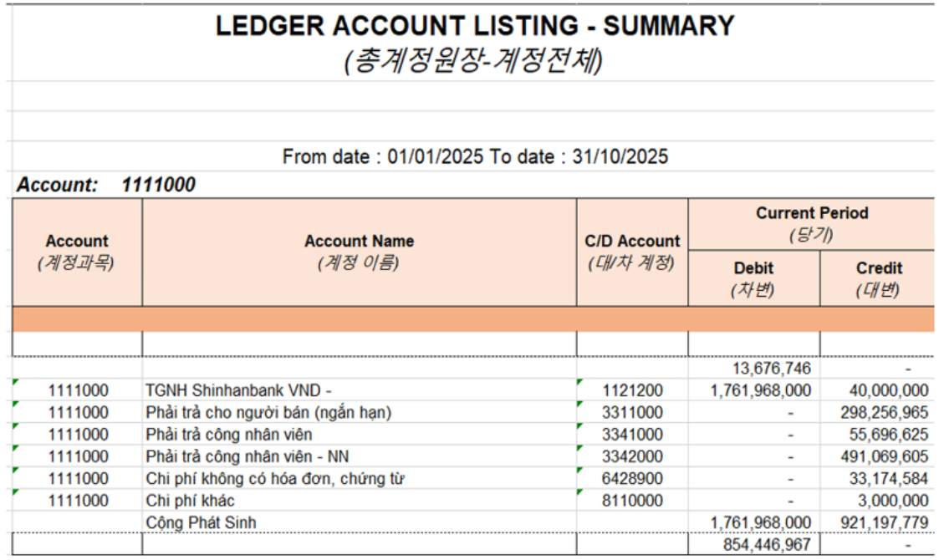Image resolution: width=939 pixels, height=560 pixels.
Task: Click the "Credit" column header
Action: coord(879,278)
